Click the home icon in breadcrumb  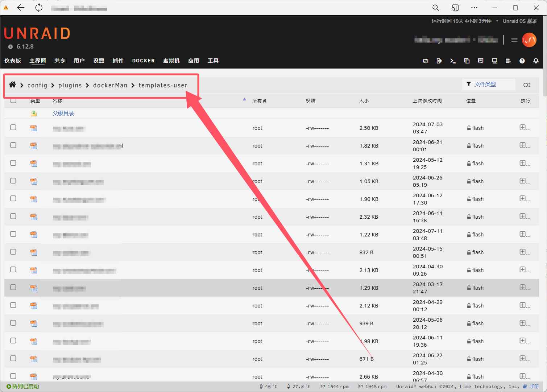(12, 85)
